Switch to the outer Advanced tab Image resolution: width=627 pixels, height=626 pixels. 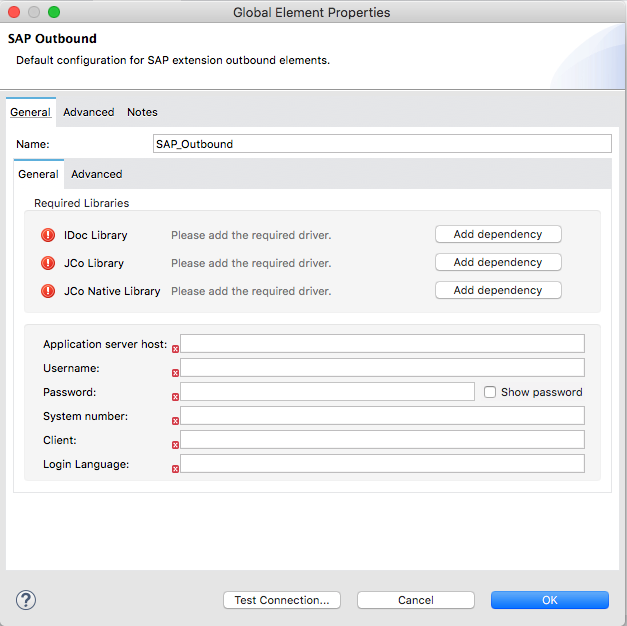88,112
